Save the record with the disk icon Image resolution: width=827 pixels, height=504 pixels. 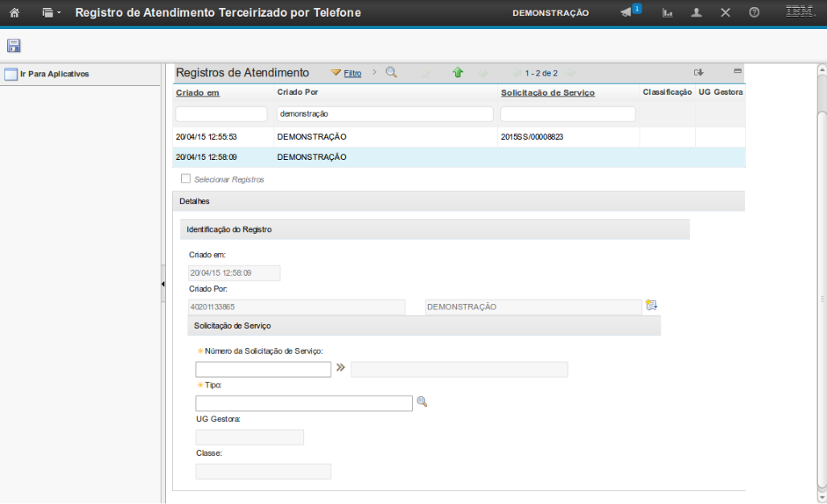tap(14, 46)
